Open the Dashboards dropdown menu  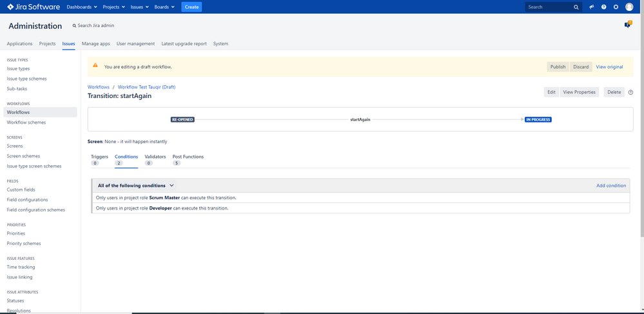82,7
